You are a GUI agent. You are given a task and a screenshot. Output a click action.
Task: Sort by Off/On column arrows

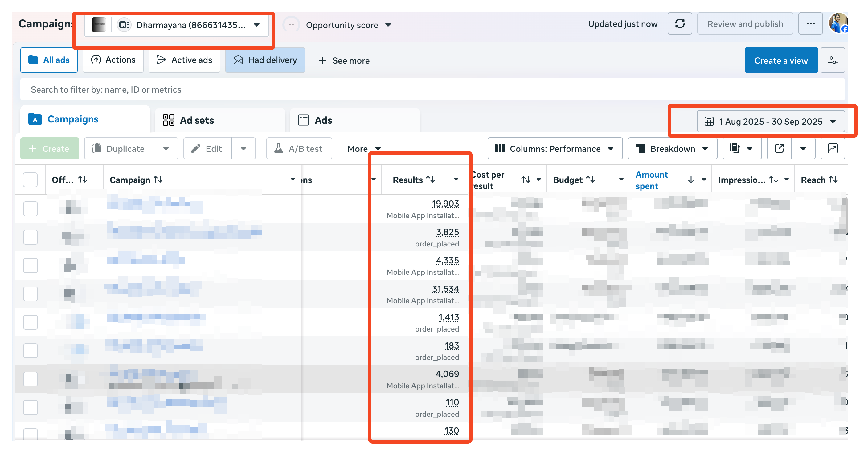(x=83, y=180)
